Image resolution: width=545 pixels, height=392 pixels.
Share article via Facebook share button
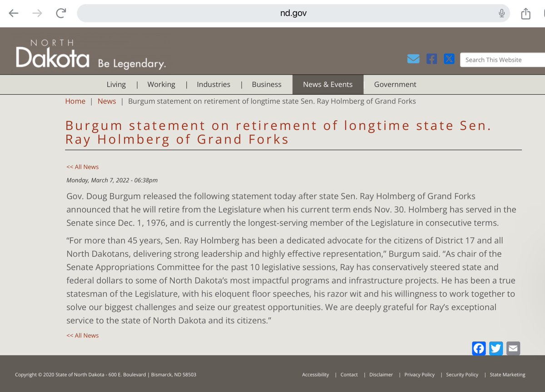click(479, 348)
